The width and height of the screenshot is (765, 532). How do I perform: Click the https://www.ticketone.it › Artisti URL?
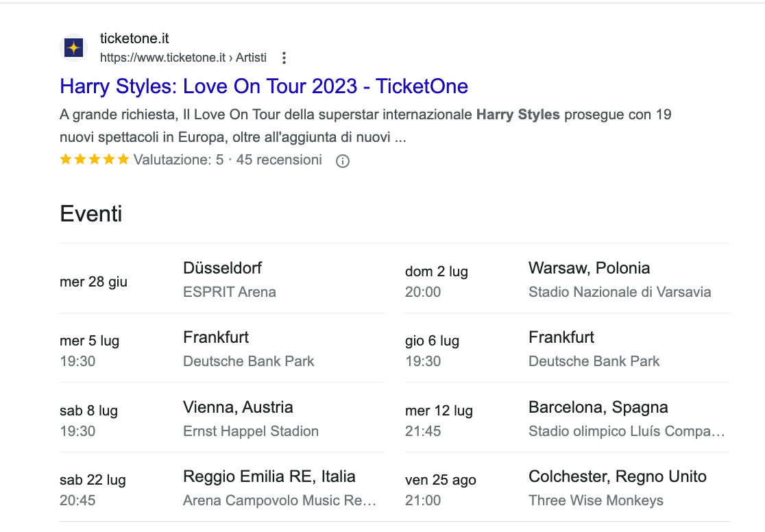tap(183, 58)
